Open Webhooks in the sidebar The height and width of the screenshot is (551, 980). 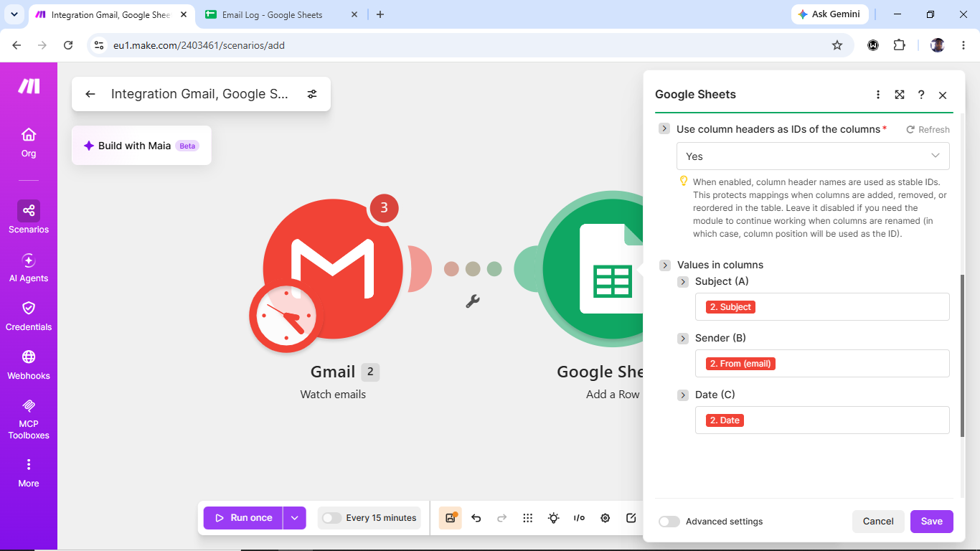click(29, 365)
